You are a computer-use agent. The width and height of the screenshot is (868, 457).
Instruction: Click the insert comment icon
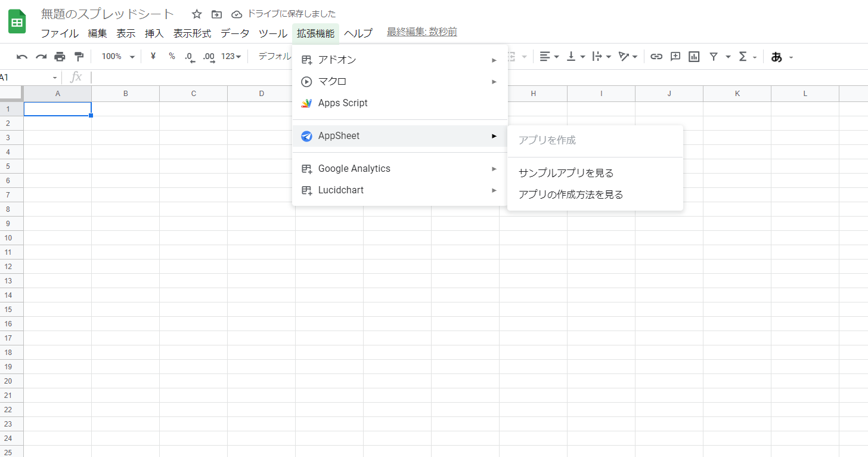(675, 57)
